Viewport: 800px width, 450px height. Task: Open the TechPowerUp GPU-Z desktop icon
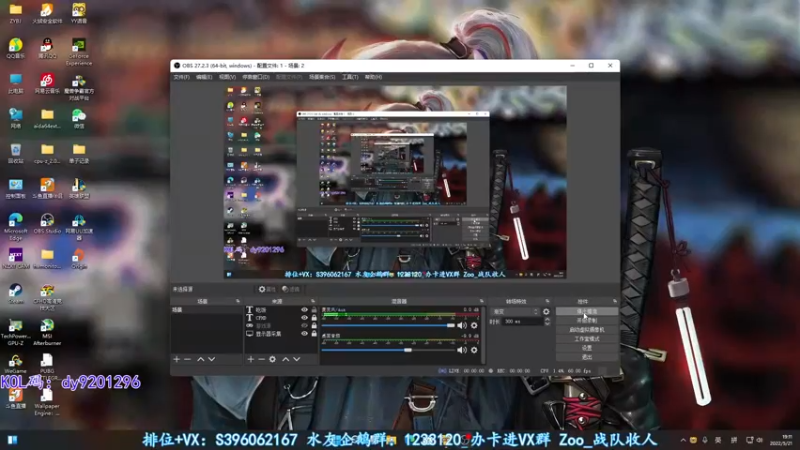coord(15,332)
